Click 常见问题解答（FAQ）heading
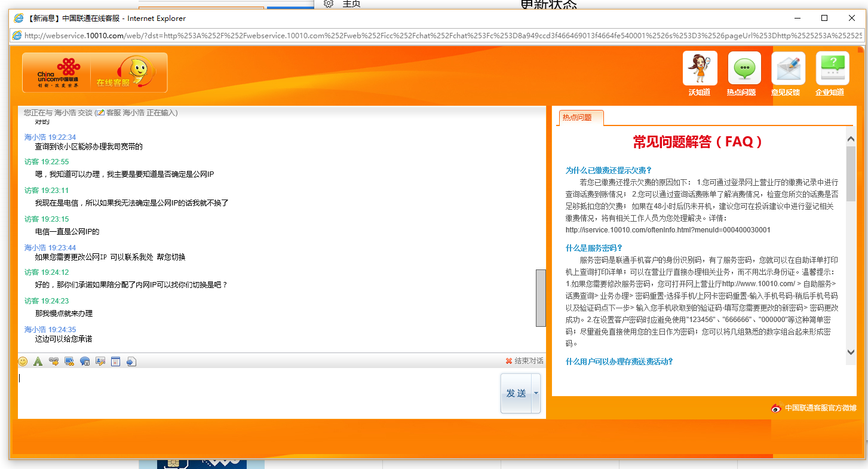Screen dimensions: 868x469 698,142
